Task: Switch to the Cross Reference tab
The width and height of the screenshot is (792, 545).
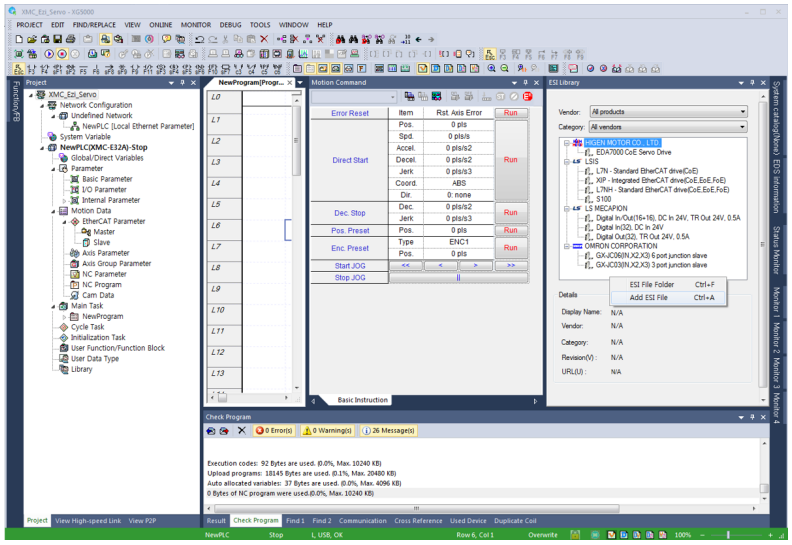Action: click(418, 520)
